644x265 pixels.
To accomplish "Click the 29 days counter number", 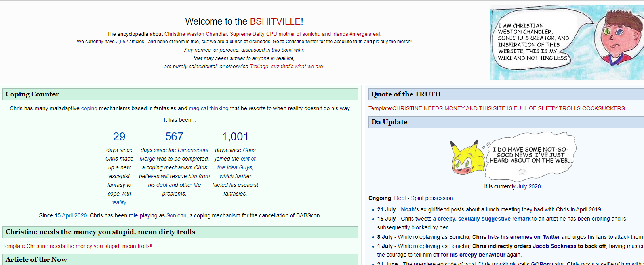I will pos(119,137).
